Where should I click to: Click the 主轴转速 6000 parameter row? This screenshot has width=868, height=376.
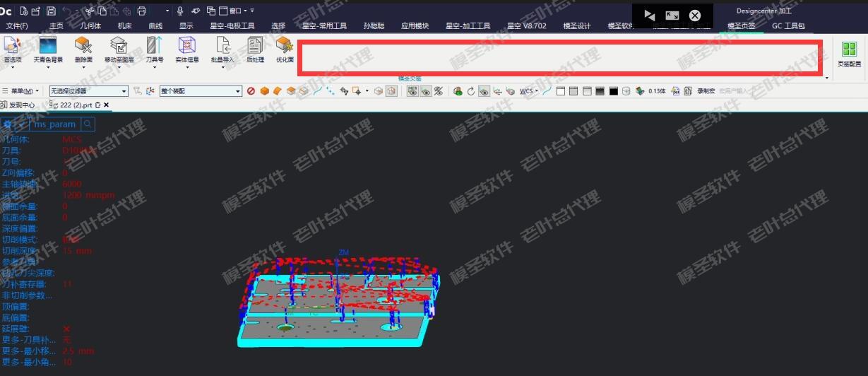(42, 184)
